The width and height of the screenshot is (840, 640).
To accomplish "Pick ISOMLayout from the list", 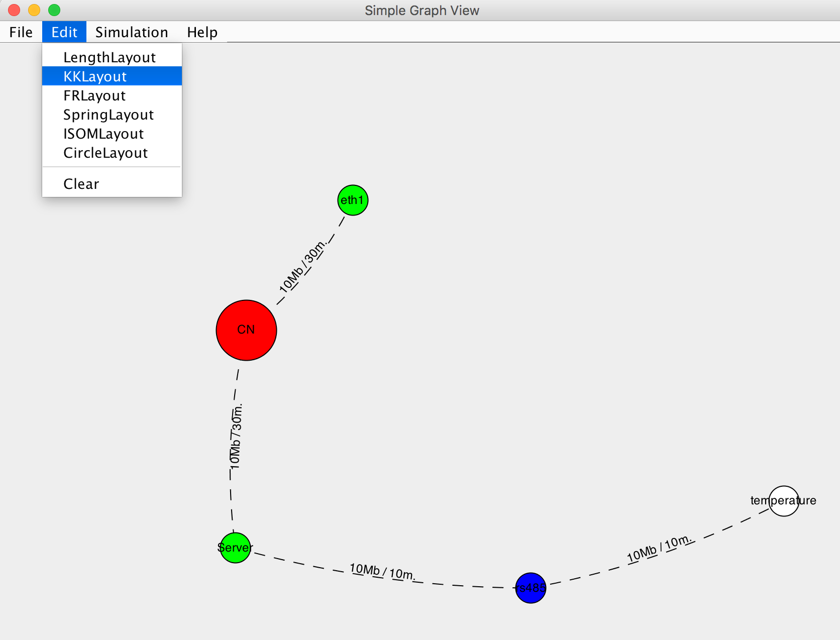I will [x=103, y=134].
